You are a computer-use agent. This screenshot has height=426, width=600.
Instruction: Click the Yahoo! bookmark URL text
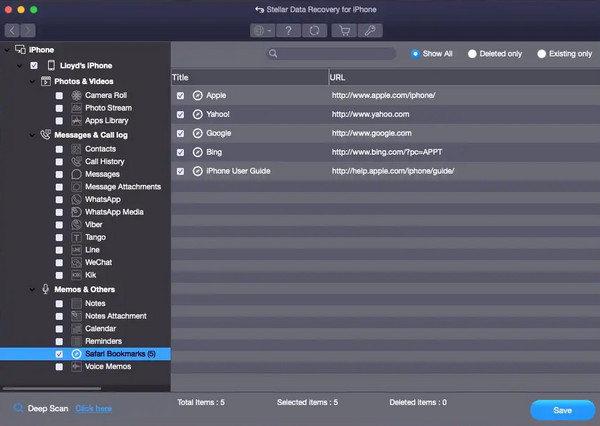tap(370, 114)
